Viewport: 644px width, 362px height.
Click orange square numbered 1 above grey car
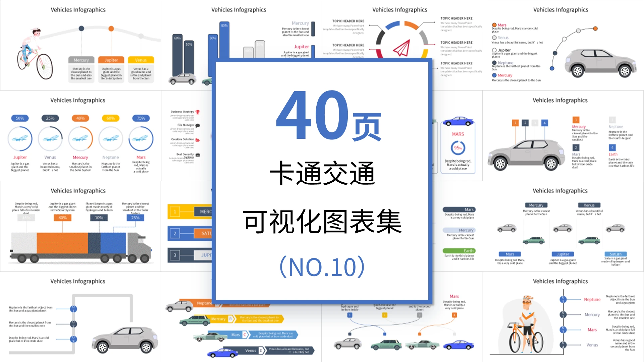515,123
